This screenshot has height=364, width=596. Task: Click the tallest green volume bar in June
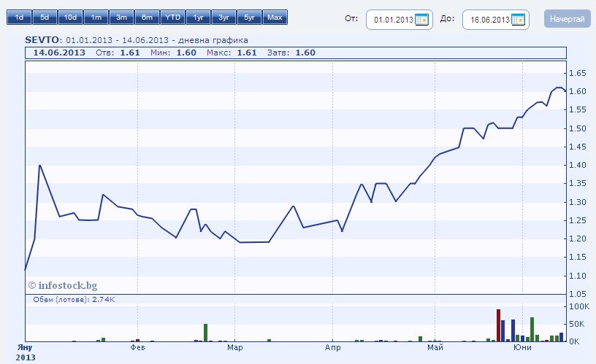[x=532, y=330]
